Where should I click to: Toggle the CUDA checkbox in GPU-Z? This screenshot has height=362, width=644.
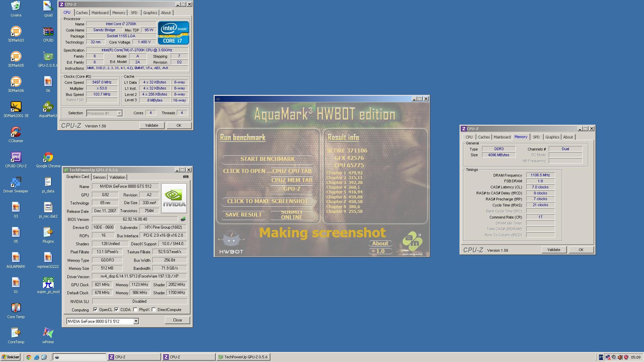pyautogui.click(x=116, y=309)
